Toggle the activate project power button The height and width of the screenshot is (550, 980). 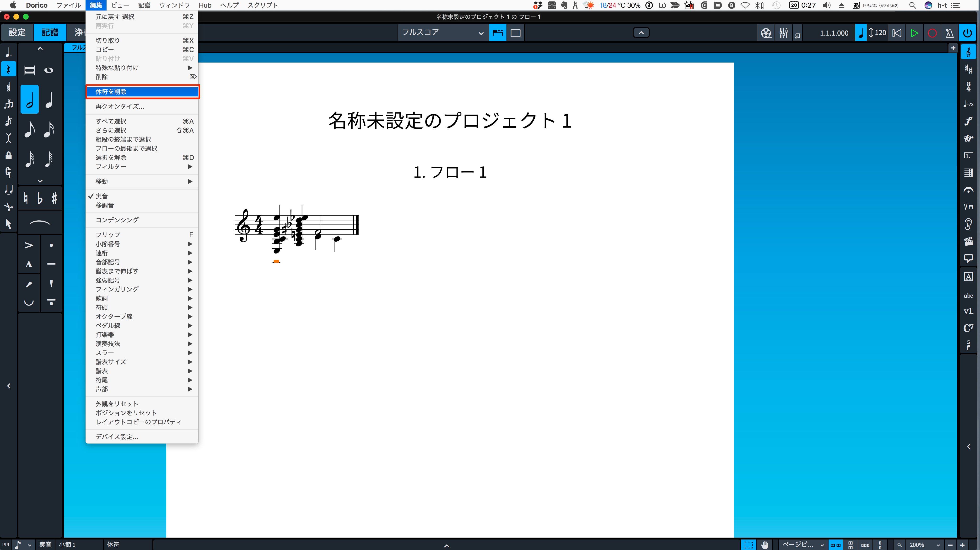click(967, 33)
